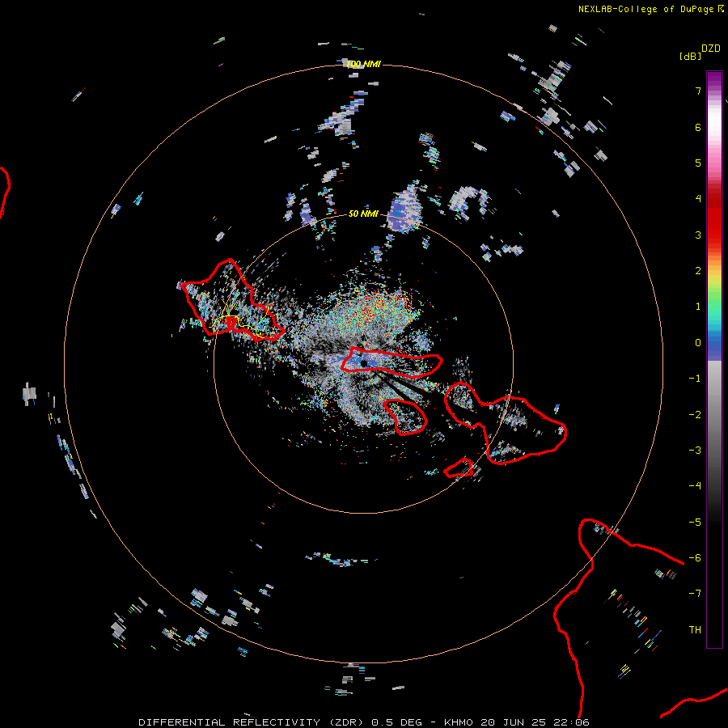Click the [dB] unit label
The width and height of the screenshot is (728, 728).
coord(690,56)
